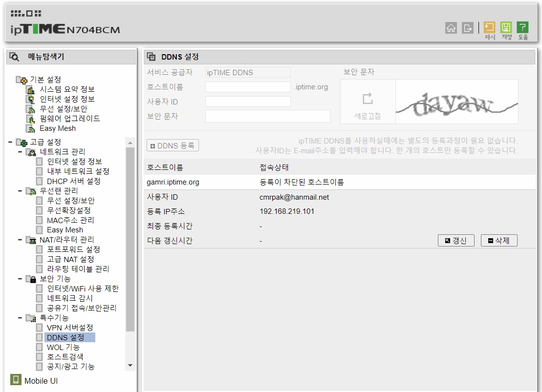Click Easy Mesh icon under 기본 설정
542x392 pixels.
[31, 129]
